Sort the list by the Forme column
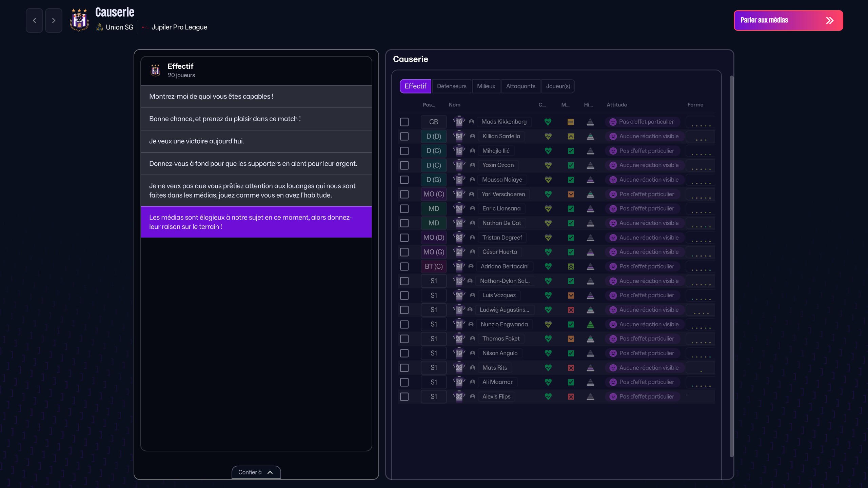The width and height of the screenshot is (868, 488). [x=695, y=105]
